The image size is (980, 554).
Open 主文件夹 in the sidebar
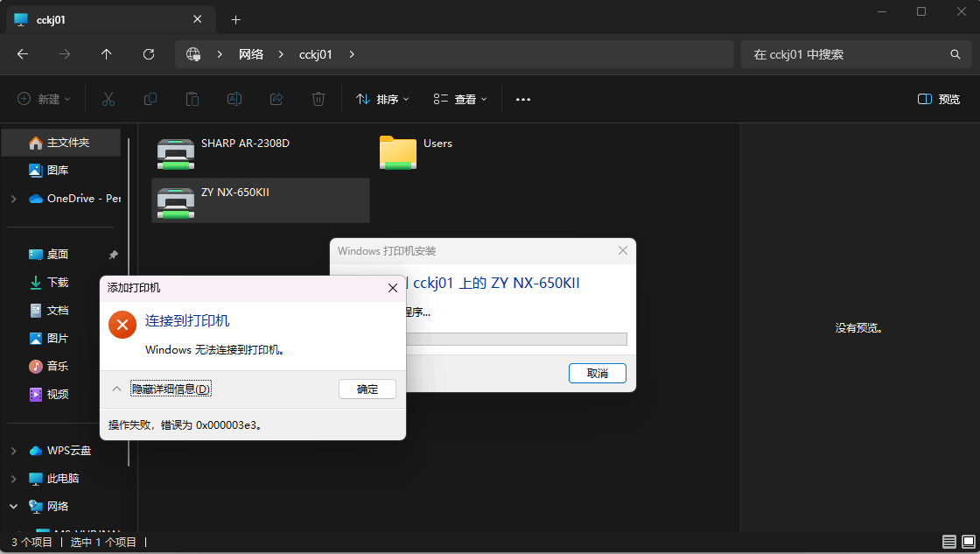click(61, 143)
